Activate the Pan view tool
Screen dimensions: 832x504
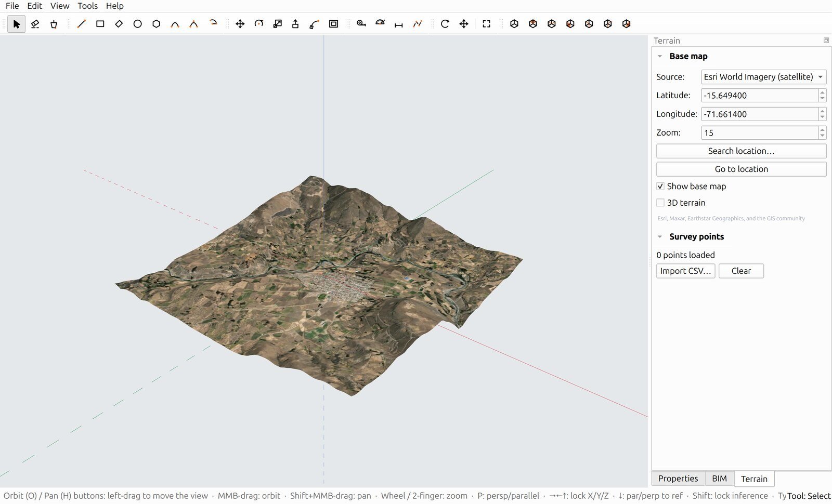click(x=463, y=24)
